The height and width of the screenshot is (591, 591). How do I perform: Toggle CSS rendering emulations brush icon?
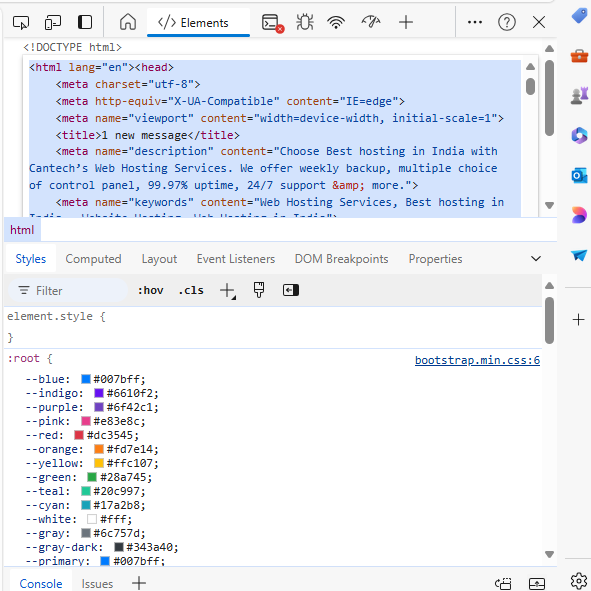coord(259,290)
